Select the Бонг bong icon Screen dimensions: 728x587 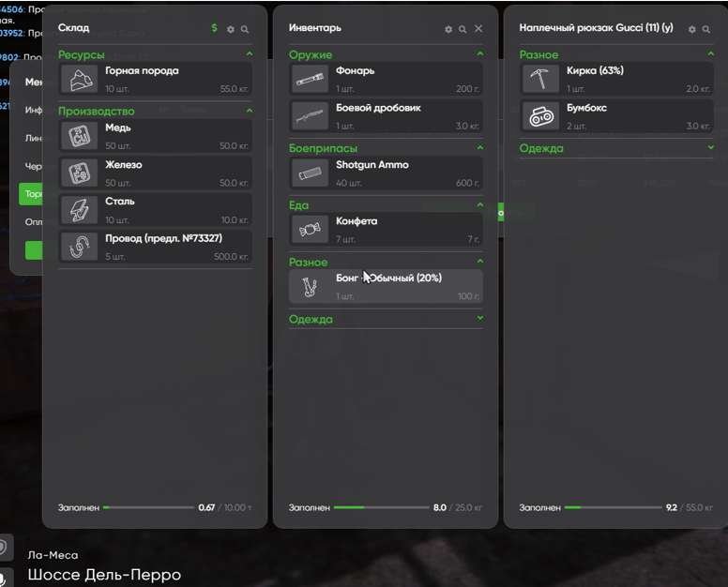(x=311, y=286)
